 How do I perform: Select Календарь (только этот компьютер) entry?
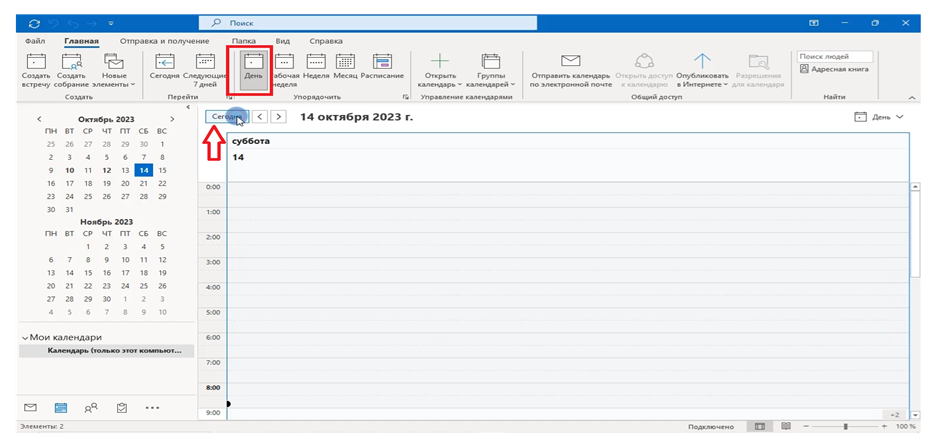coord(108,352)
